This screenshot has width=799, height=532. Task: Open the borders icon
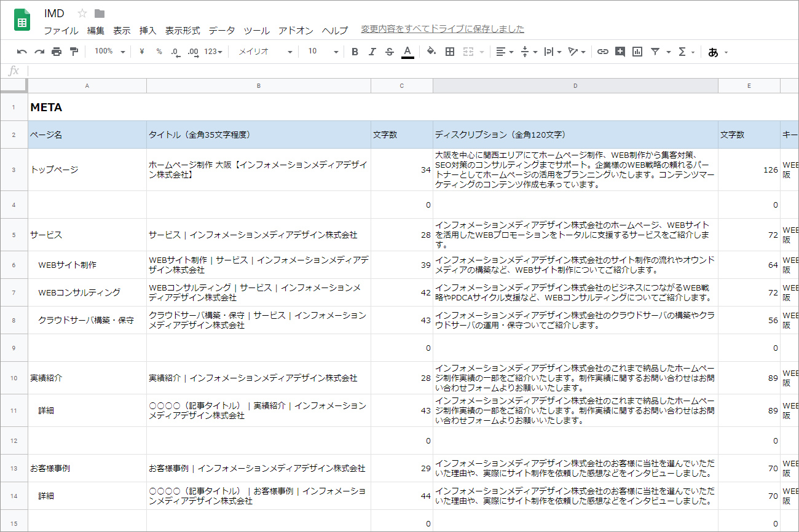(x=450, y=52)
